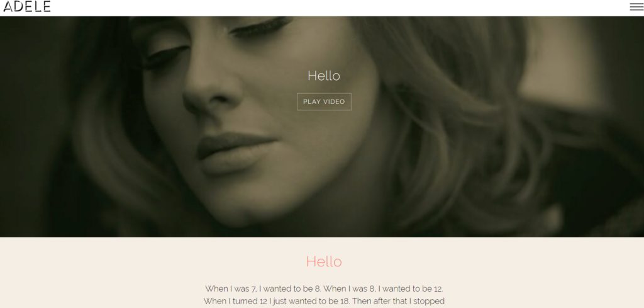Click the word "stopped" in the text
The height and width of the screenshot is (308, 644).
[x=429, y=302]
